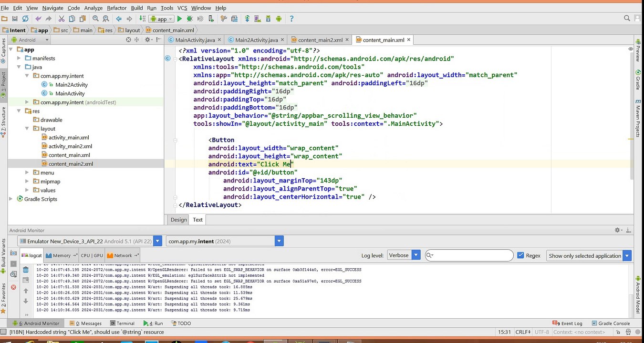
Task: Terminate application with red stop icon
Action: click(13, 287)
